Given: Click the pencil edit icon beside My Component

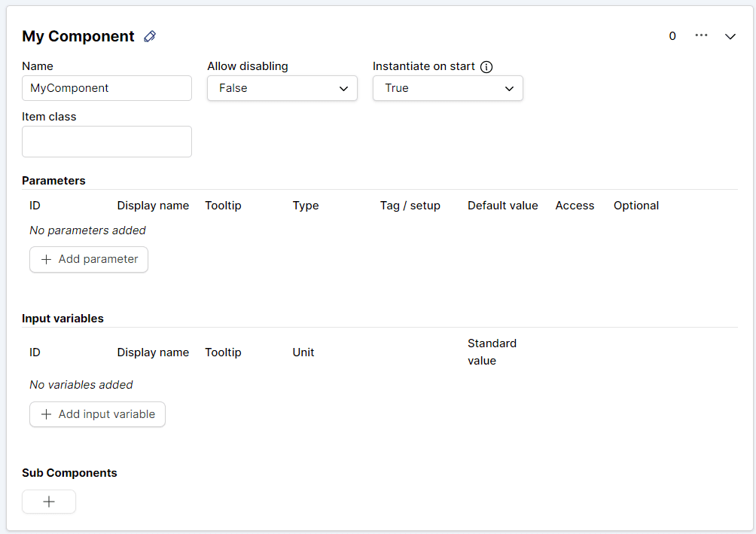Looking at the screenshot, I should 150,36.
